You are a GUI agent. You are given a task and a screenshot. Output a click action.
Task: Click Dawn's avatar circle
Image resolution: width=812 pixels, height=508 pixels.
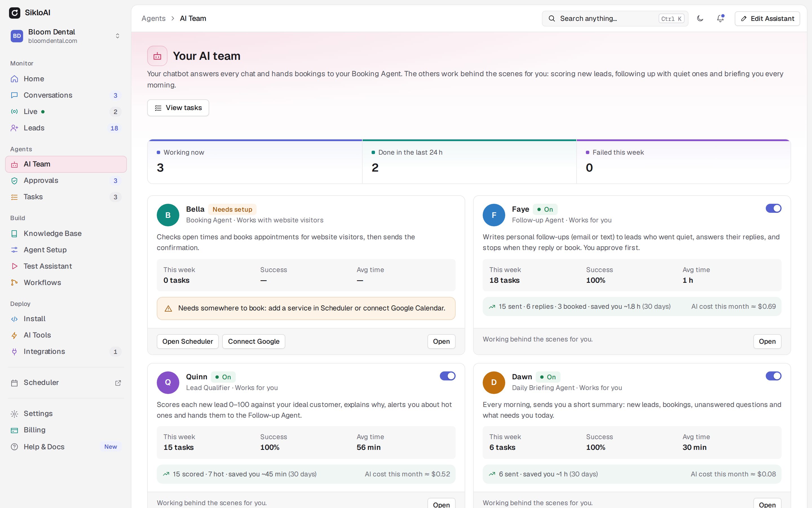[494, 382]
